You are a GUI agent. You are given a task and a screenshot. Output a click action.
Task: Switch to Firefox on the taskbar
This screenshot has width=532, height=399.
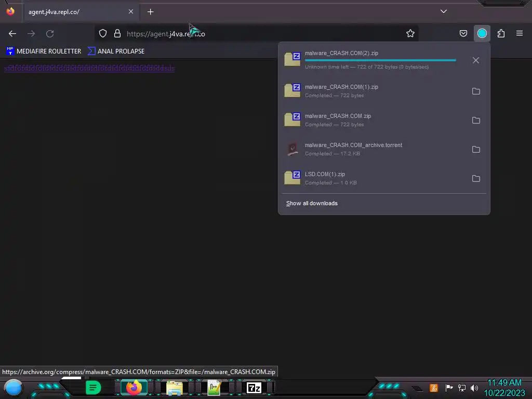[134, 388]
